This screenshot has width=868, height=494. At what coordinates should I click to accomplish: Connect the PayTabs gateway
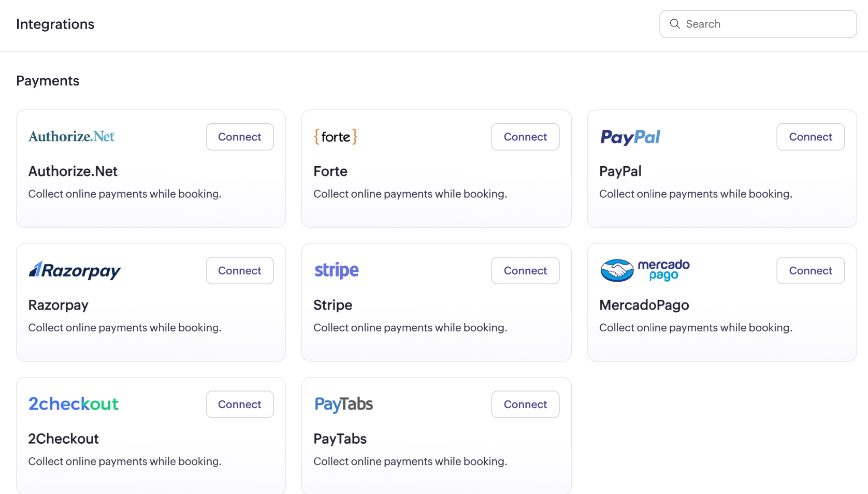525,404
